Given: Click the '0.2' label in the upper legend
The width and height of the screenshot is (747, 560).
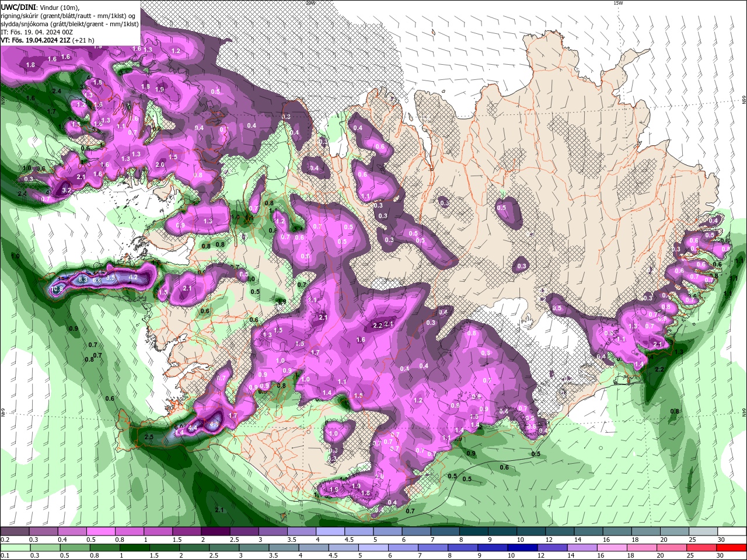Looking at the screenshot, I should click(x=5, y=540).
